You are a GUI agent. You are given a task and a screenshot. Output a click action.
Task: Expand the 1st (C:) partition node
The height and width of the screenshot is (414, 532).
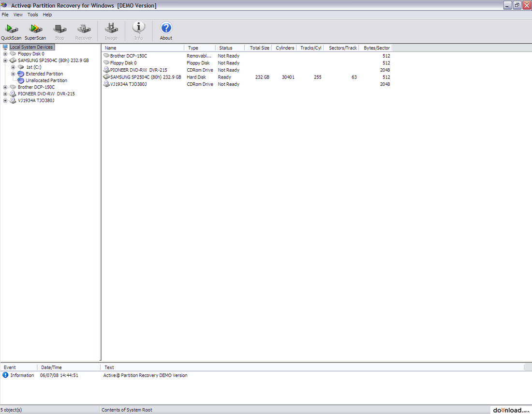13,67
